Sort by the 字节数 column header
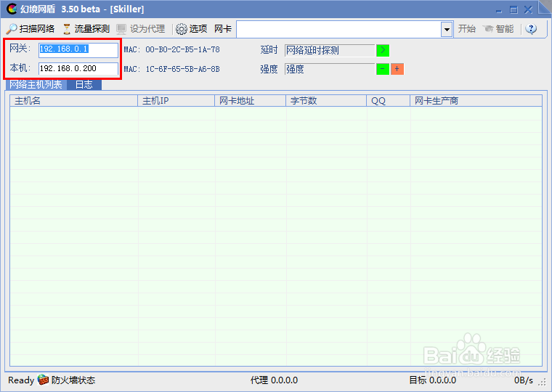 [x=326, y=101]
